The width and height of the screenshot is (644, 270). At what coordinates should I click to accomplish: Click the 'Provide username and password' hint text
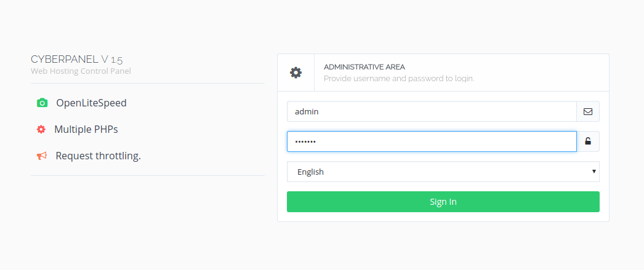pyautogui.click(x=399, y=79)
